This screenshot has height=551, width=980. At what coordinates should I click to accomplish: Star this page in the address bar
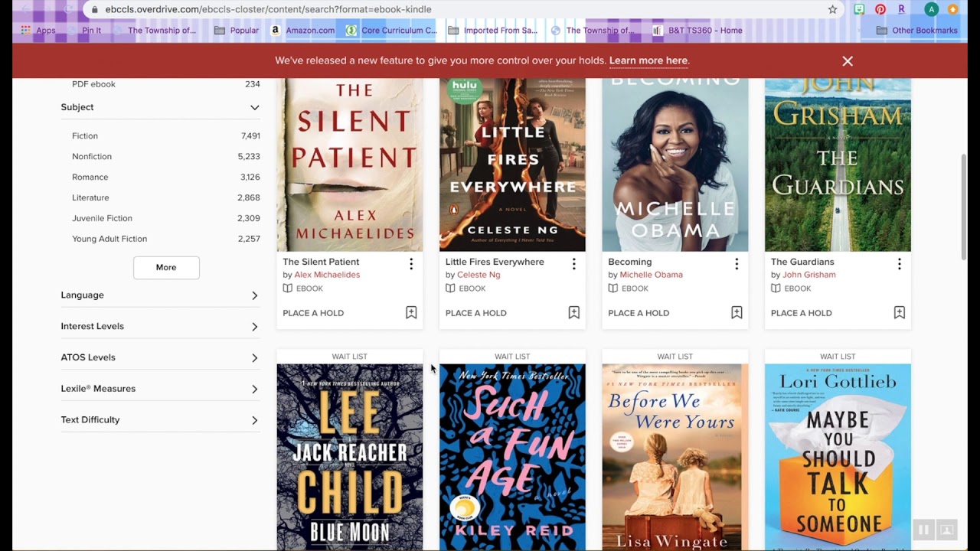(832, 9)
